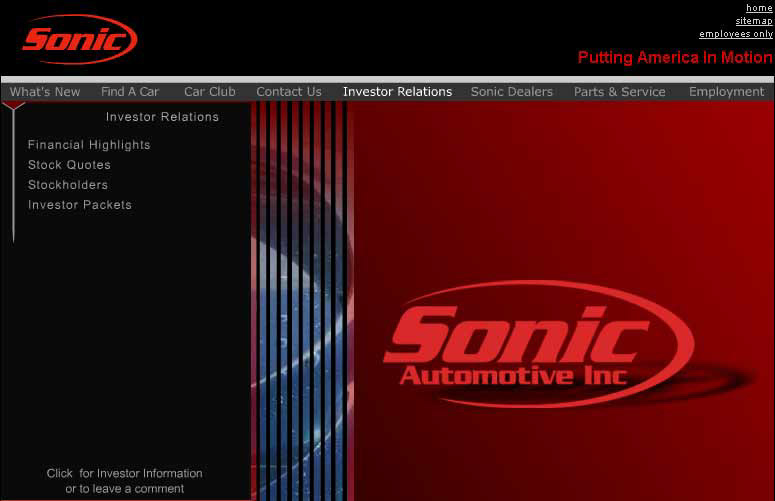Open the Parts & Service menu
This screenshot has width=775, height=501.
pyautogui.click(x=619, y=92)
